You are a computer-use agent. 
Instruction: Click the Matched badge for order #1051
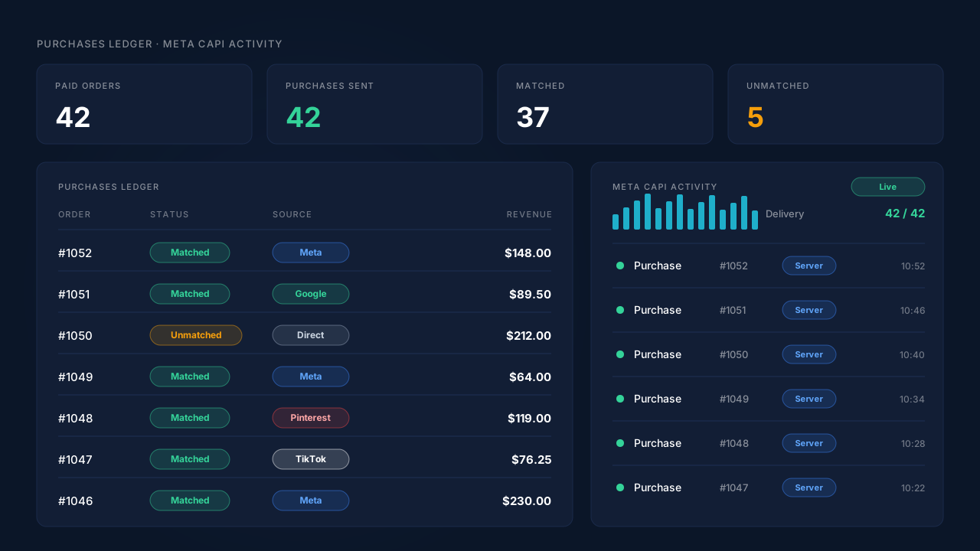pos(190,294)
